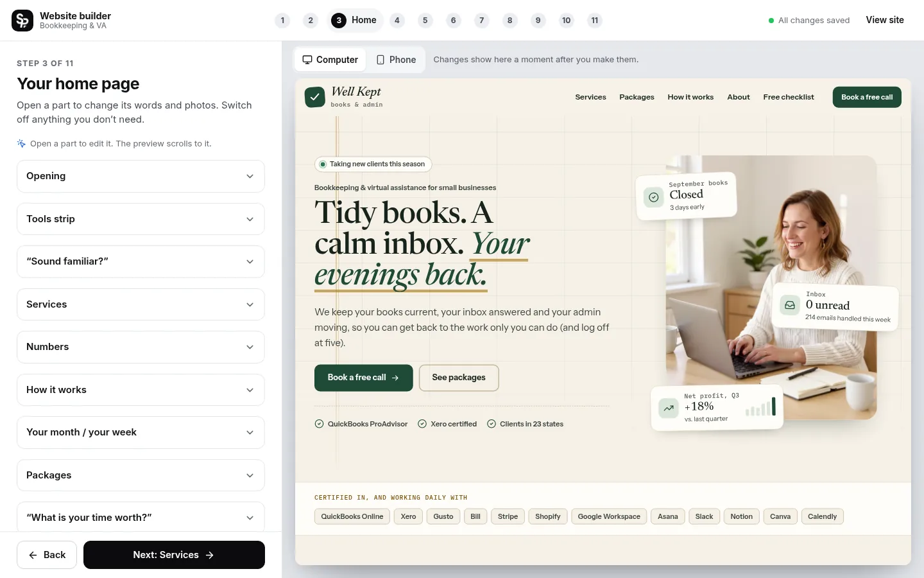Click the Shopify tool chip
This screenshot has width=924, height=578.
pos(548,516)
